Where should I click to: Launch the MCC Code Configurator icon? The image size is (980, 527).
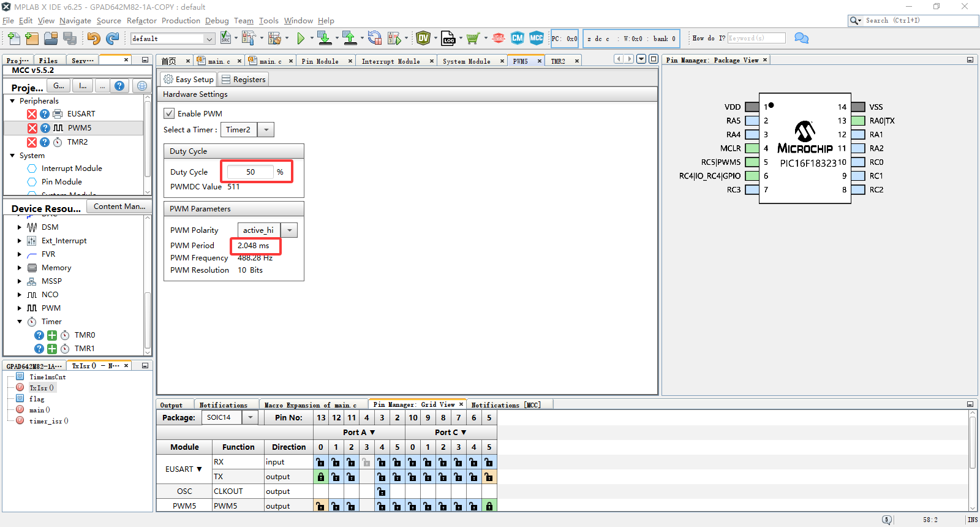(537, 38)
